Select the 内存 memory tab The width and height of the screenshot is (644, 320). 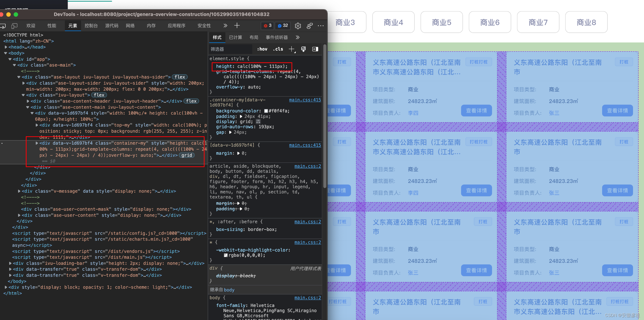(151, 26)
